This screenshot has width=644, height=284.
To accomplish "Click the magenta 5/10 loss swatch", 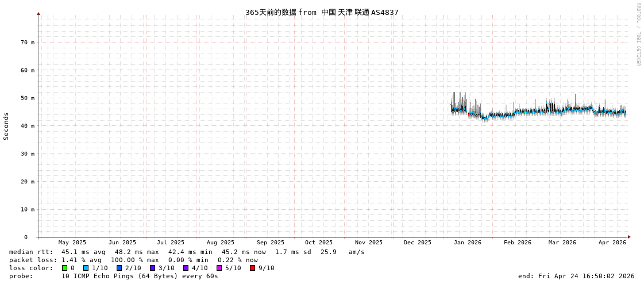I will [x=219, y=268].
